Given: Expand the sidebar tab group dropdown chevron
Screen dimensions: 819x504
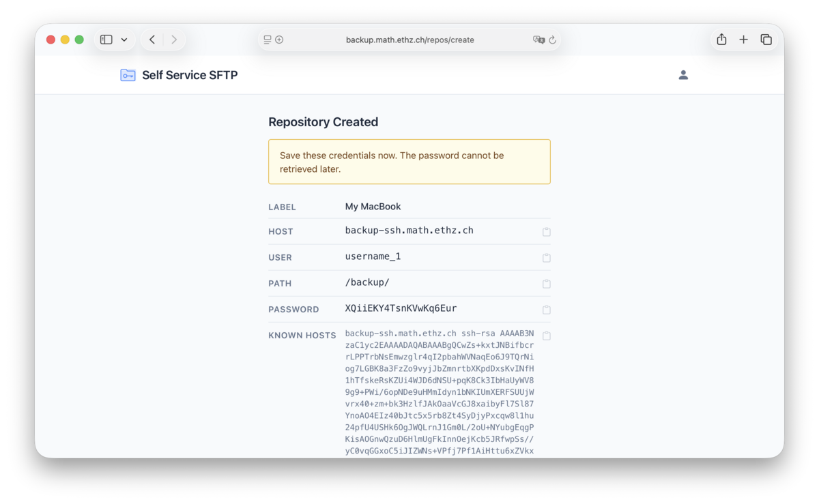Looking at the screenshot, I should coord(124,40).
